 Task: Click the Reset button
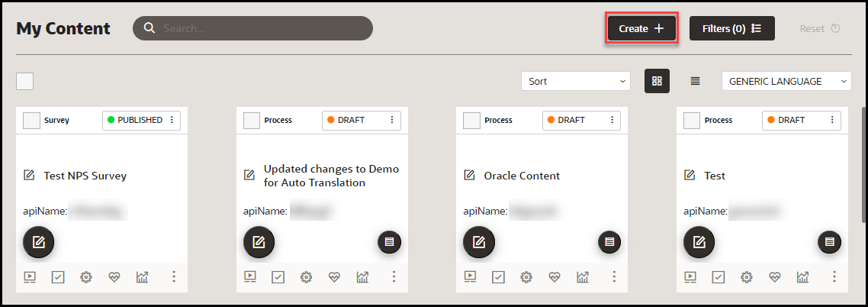tap(820, 28)
